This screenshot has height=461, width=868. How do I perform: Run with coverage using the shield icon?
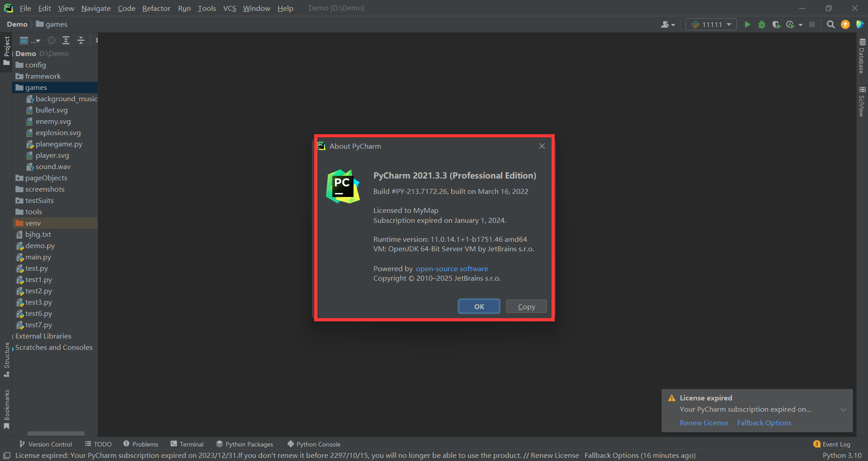click(776, 24)
